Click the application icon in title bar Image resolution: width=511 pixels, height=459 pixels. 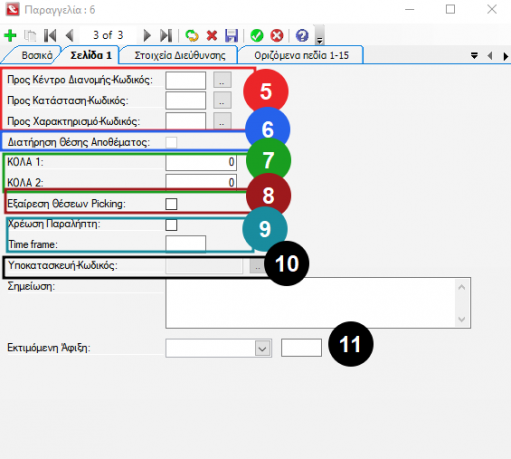13,9
